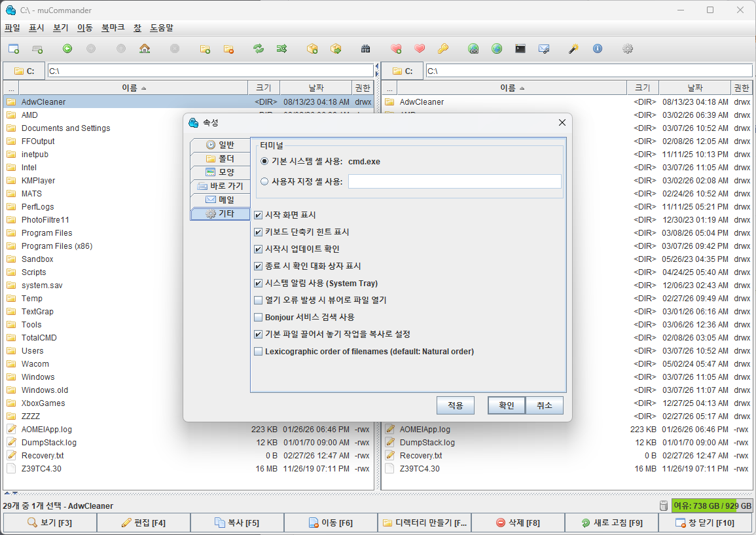Open the 표시 menu
756x535 pixels.
tap(37, 28)
